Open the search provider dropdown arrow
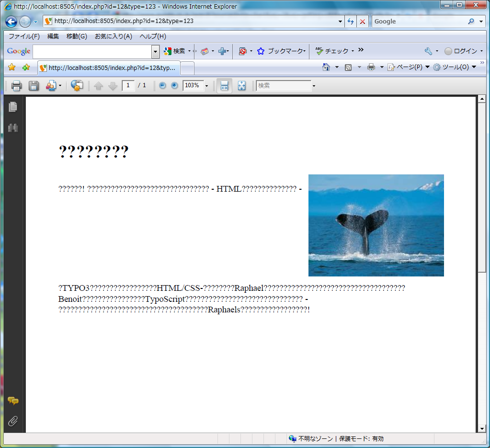Image resolution: width=490 pixels, height=448 pixels. click(x=481, y=21)
